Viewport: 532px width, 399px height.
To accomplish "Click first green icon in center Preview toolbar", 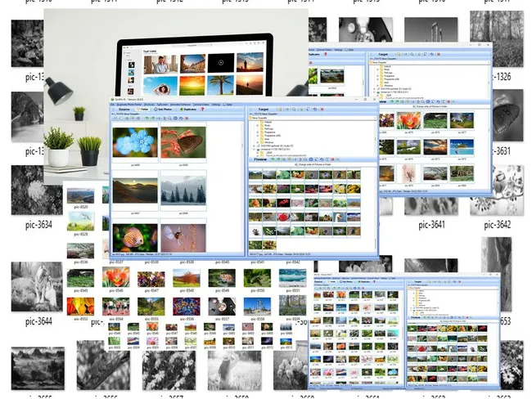I will 273,159.
